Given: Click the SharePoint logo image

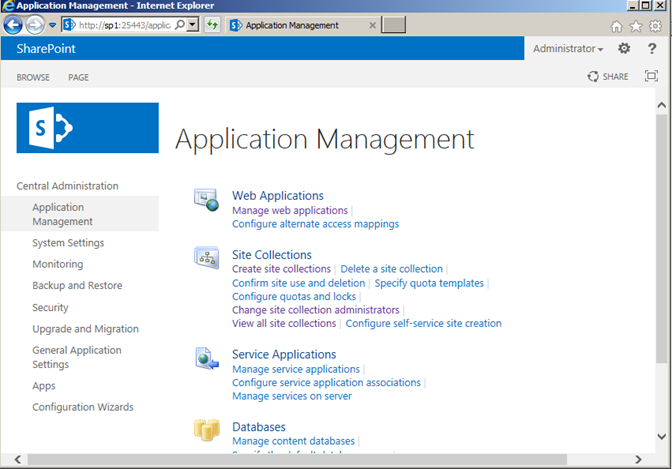Looking at the screenshot, I should pos(87,128).
